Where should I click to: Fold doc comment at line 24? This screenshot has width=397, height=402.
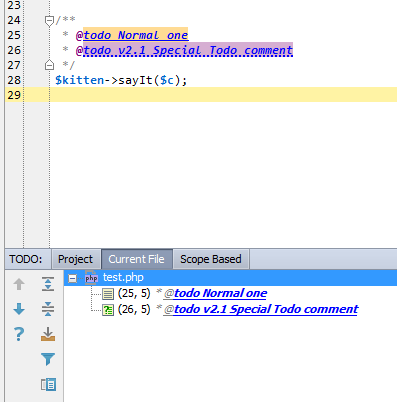click(x=49, y=21)
